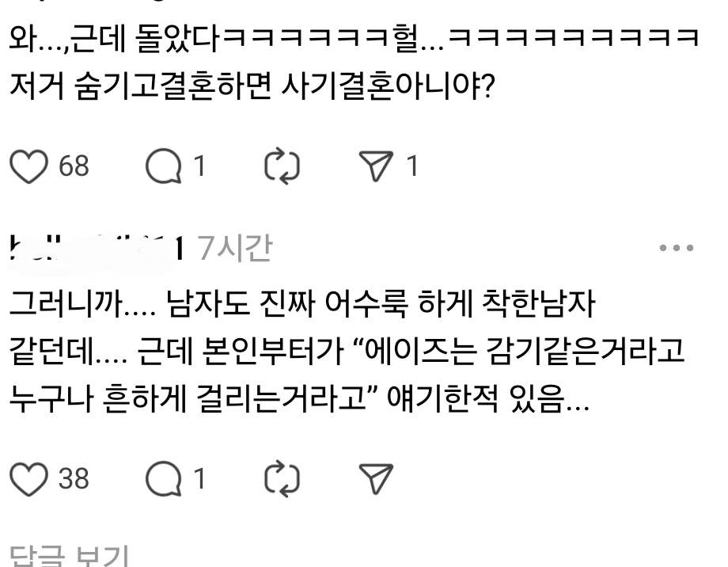Tap the share count next to top paper plane
Image resolution: width=728 pixels, height=567 pixels.
click(412, 166)
